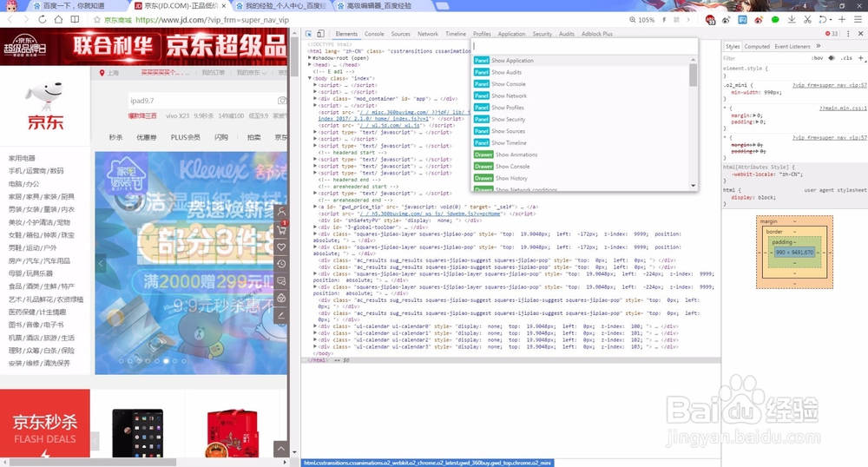Add new style rule plus button
The image size is (868, 467).
pyautogui.click(x=860, y=57)
